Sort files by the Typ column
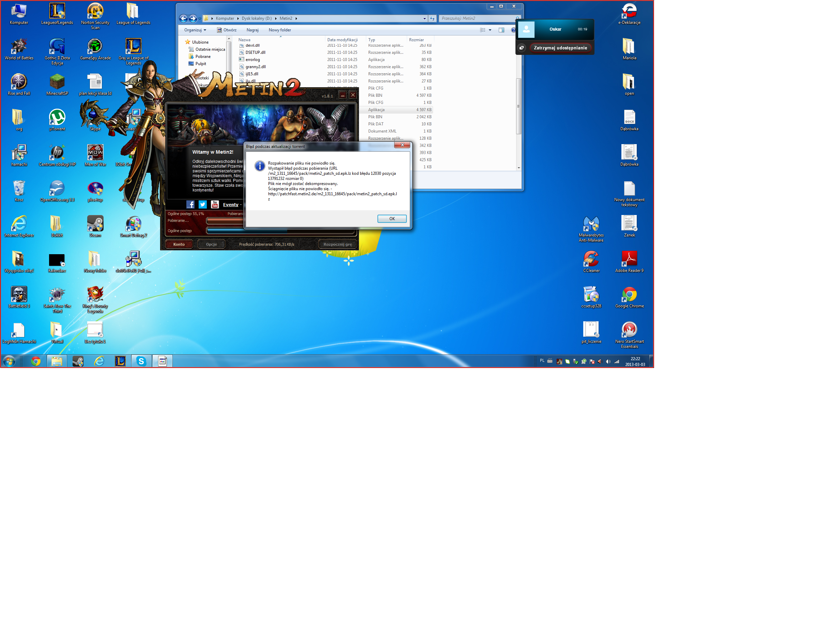 [x=387, y=40]
